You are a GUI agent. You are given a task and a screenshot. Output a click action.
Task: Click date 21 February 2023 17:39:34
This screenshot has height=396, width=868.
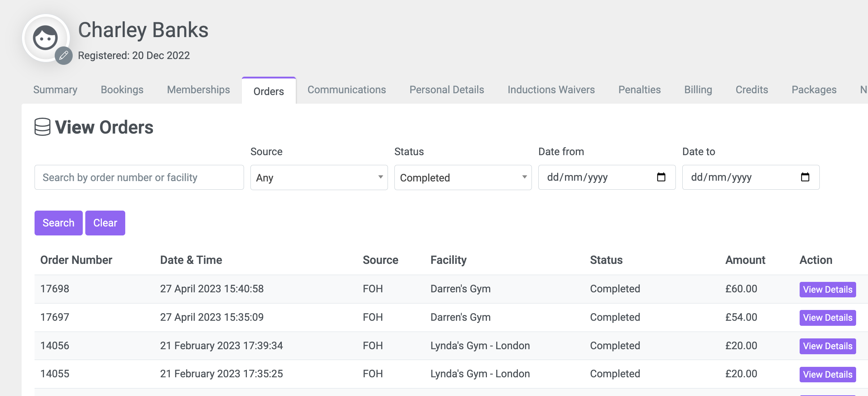pos(222,346)
